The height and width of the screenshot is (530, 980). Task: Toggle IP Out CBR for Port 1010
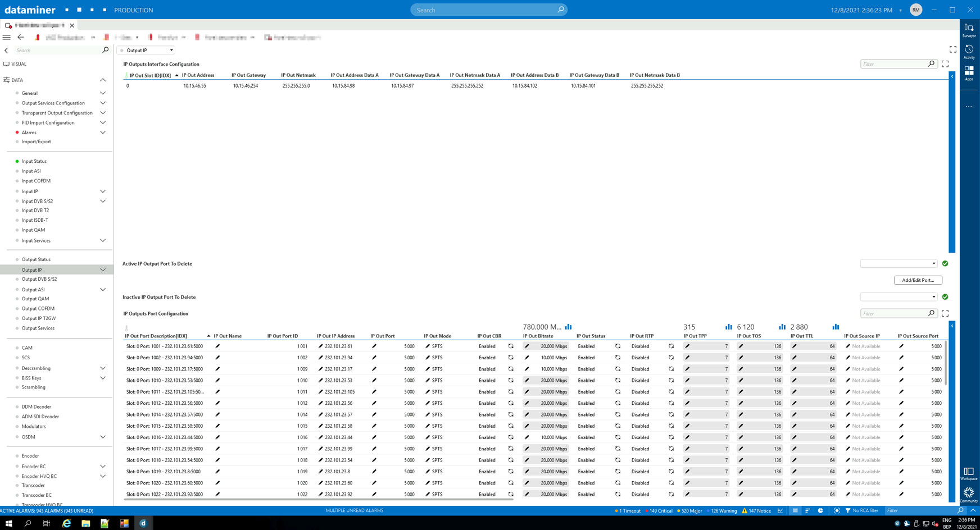(511, 381)
